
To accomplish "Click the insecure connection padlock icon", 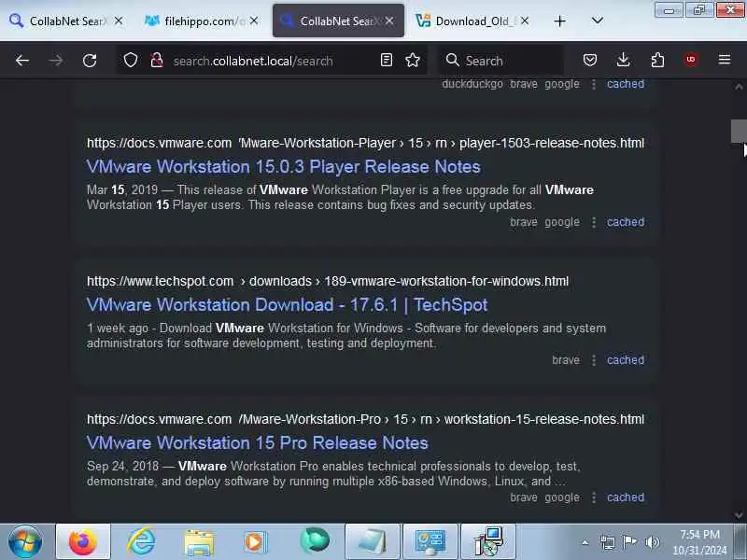I will pyautogui.click(x=157, y=61).
